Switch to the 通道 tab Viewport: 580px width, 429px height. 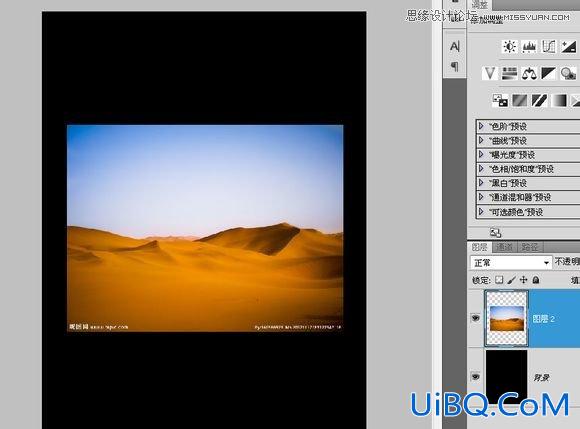click(x=504, y=247)
